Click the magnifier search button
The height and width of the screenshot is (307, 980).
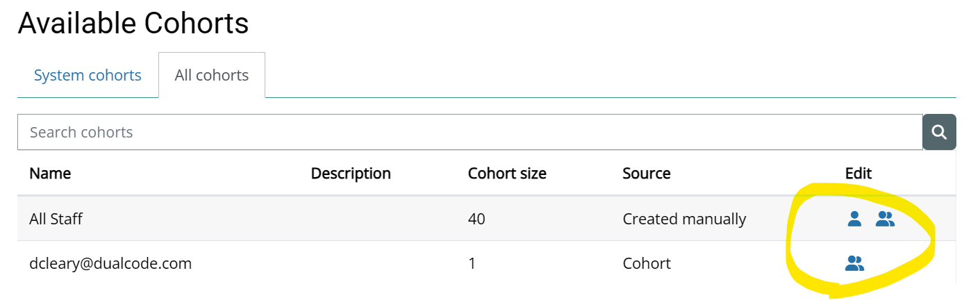(939, 132)
